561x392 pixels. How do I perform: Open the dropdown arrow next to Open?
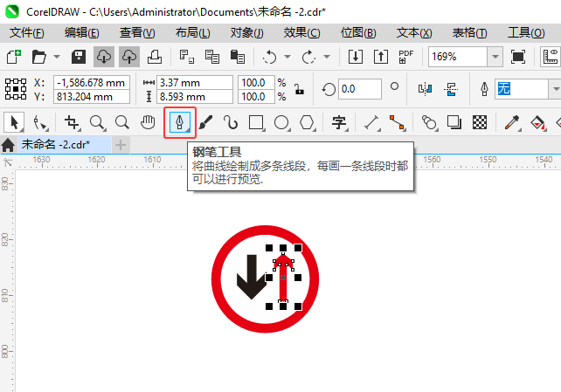coord(57,57)
